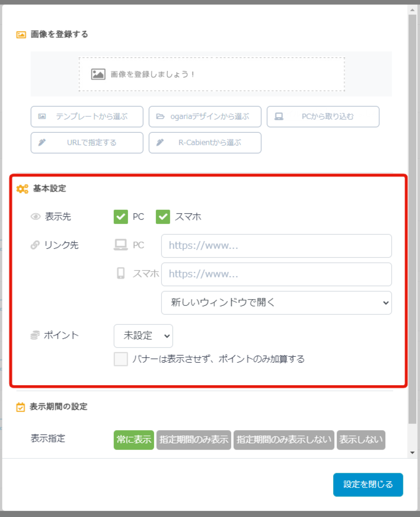
Task: Click the 画像を登録しましょう！ drop zone
Action: coord(211,74)
